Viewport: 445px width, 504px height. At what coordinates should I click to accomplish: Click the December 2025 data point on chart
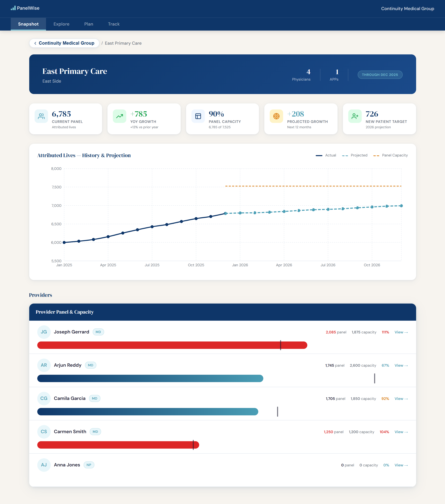[225, 214]
